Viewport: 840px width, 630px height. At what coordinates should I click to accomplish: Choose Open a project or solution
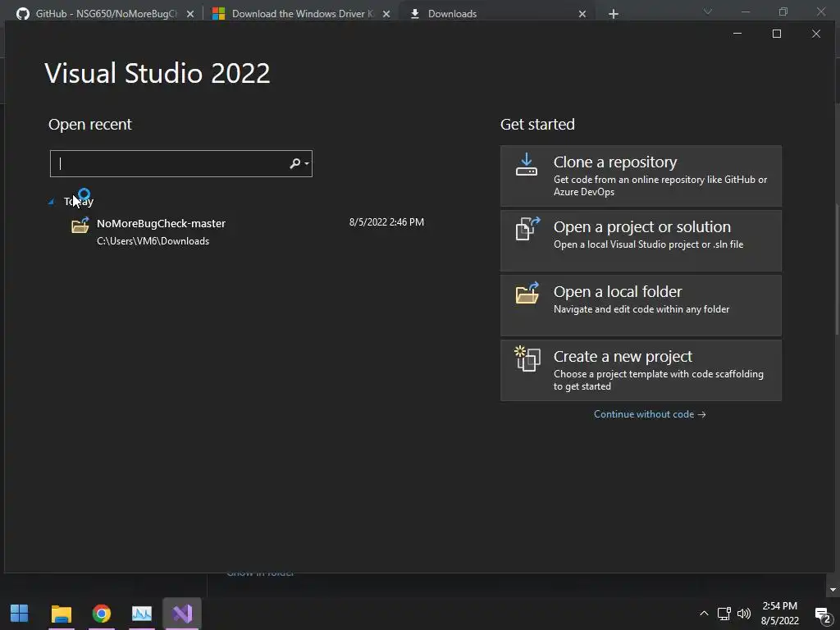pyautogui.click(x=641, y=240)
